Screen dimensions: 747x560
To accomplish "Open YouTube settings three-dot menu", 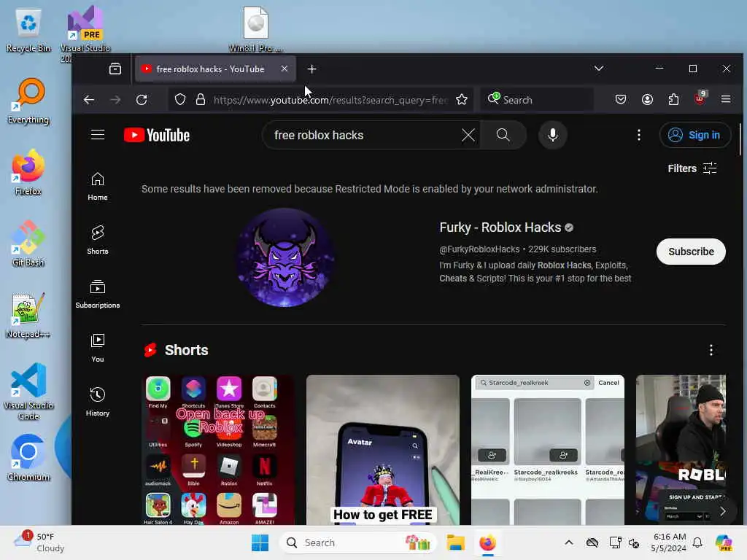I will (x=639, y=135).
